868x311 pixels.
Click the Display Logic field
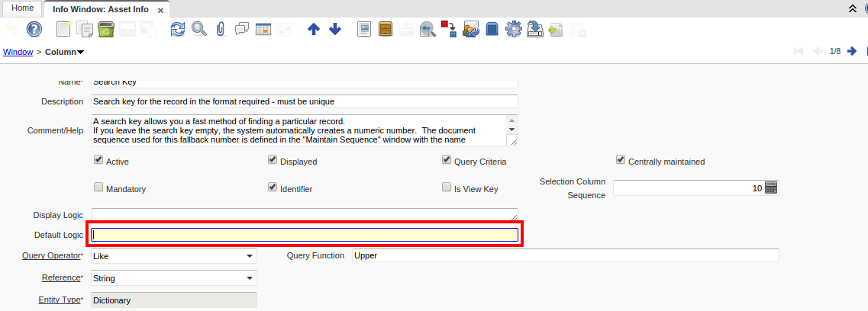(x=305, y=215)
